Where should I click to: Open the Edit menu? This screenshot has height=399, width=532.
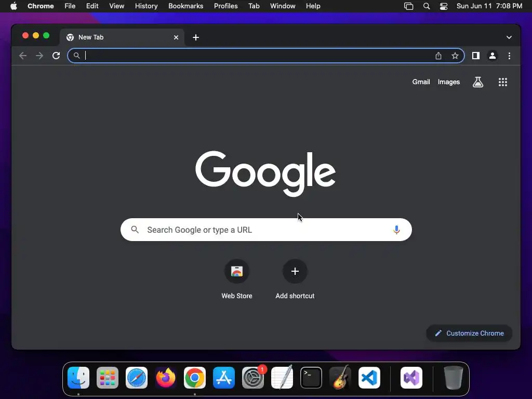(92, 6)
